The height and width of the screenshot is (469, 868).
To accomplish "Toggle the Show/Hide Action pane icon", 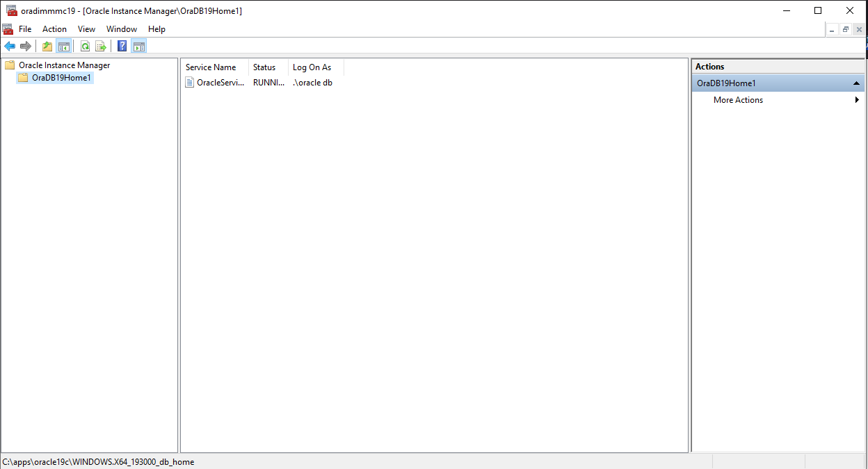I will (138, 46).
